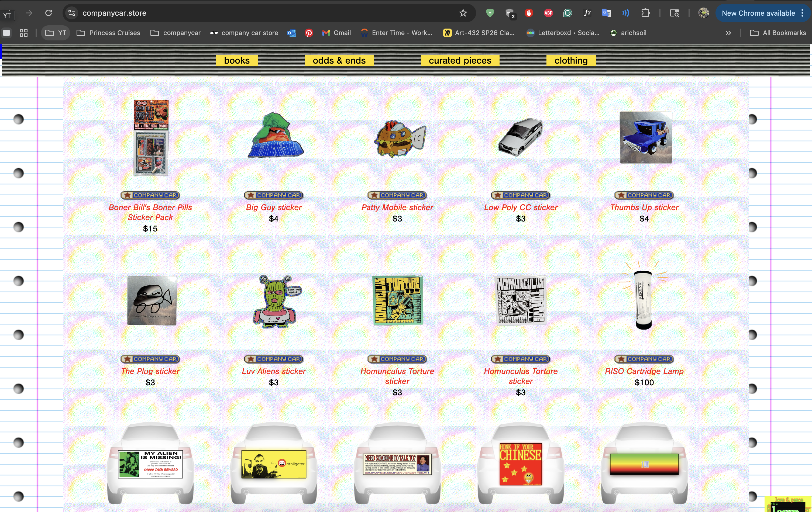Open the Google Translate extension icon

(606, 13)
